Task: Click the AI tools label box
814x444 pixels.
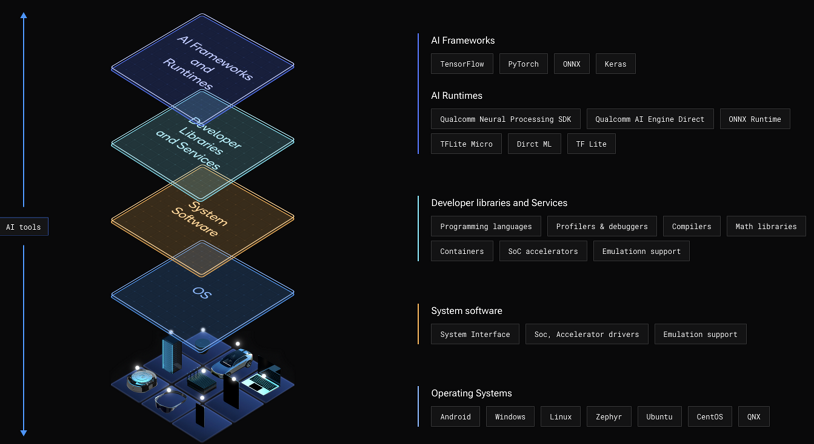Action: [x=24, y=227]
